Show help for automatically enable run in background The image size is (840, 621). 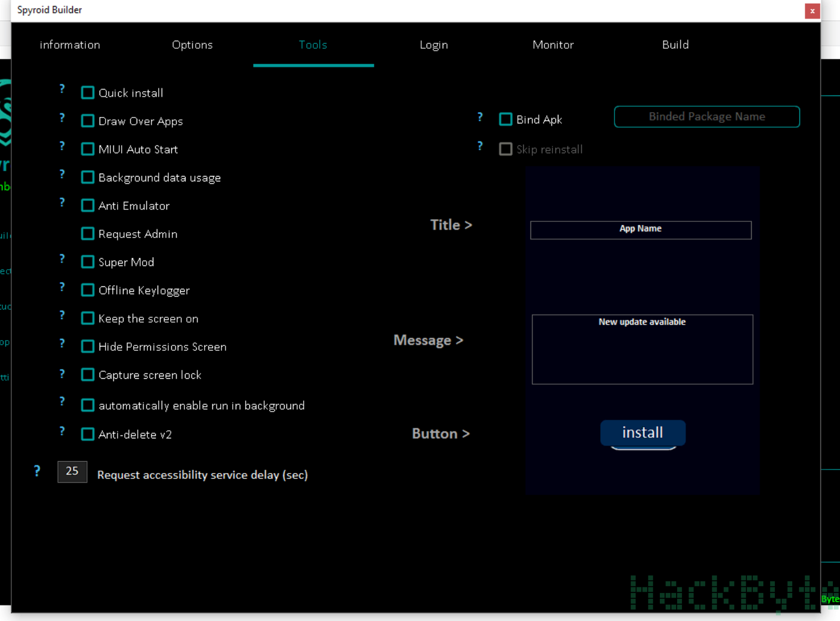pyautogui.click(x=62, y=401)
